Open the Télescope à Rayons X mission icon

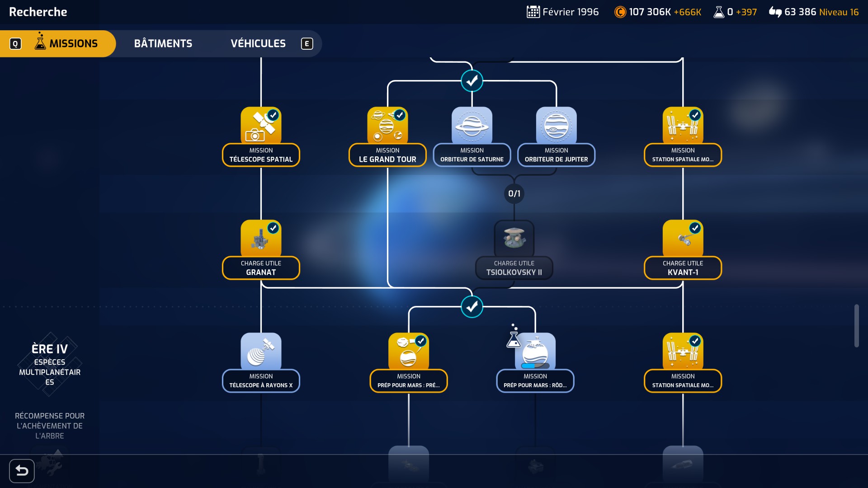pyautogui.click(x=261, y=352)
